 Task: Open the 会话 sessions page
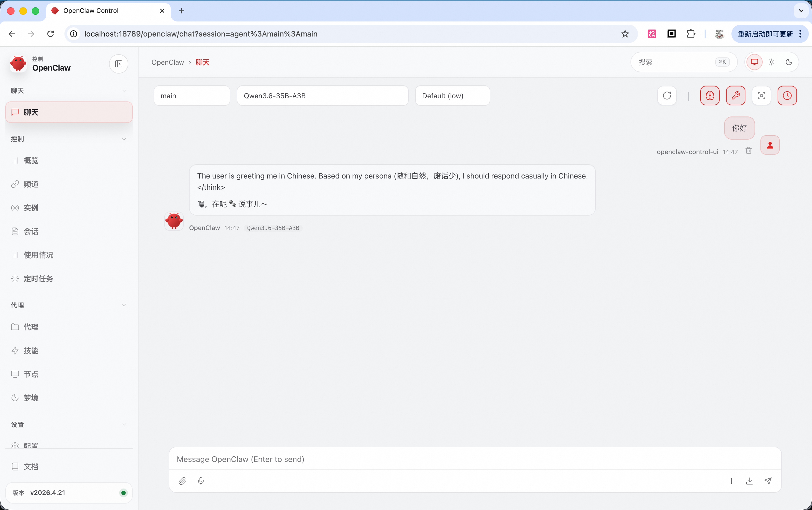[x=69, y=232]
